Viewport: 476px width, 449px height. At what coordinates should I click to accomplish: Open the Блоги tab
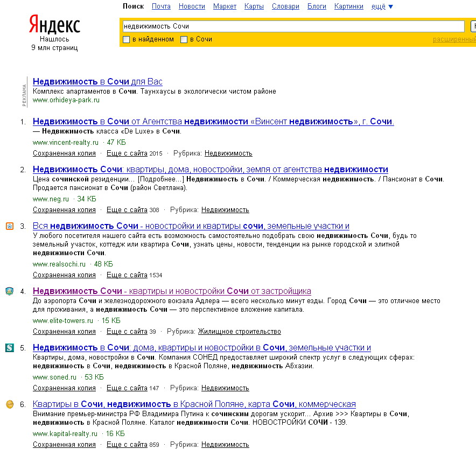pos(317,6)
